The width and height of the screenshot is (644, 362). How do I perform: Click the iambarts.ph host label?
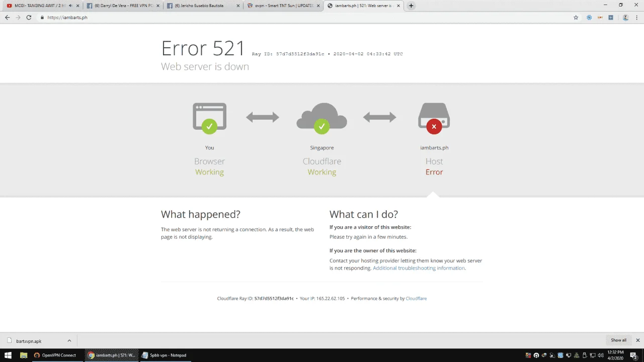(434, 148)
